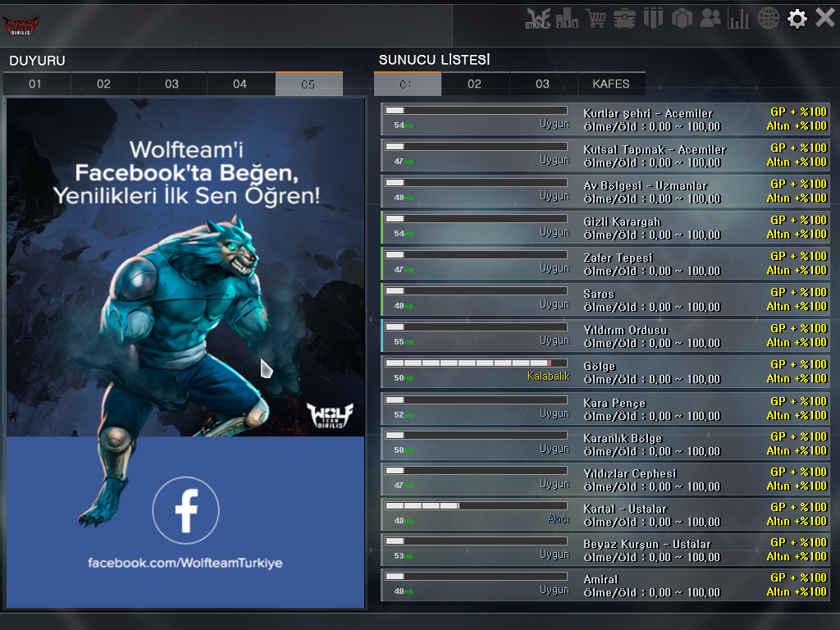The height and width of the screenshot is (630, 840).
Task: Select the highlighted Duyuru tab 05
Action: point(308,84)
